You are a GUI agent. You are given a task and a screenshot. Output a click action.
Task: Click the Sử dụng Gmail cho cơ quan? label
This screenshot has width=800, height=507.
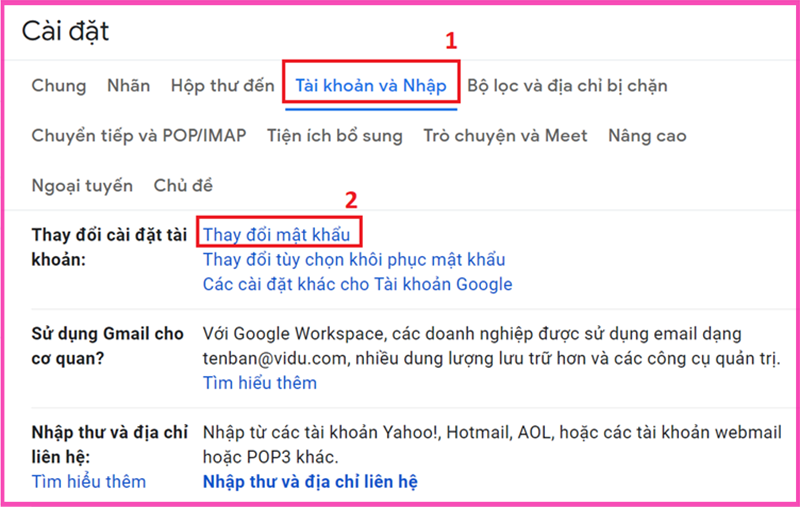click(108, 346)
